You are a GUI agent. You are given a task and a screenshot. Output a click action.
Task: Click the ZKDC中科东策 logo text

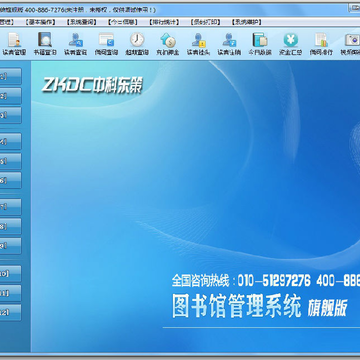coord(92,85)
